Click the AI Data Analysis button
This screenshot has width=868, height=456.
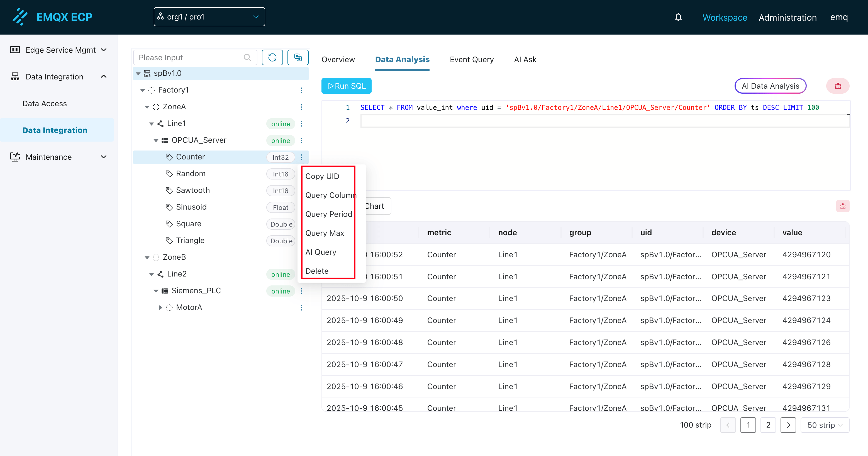(770, 86)
